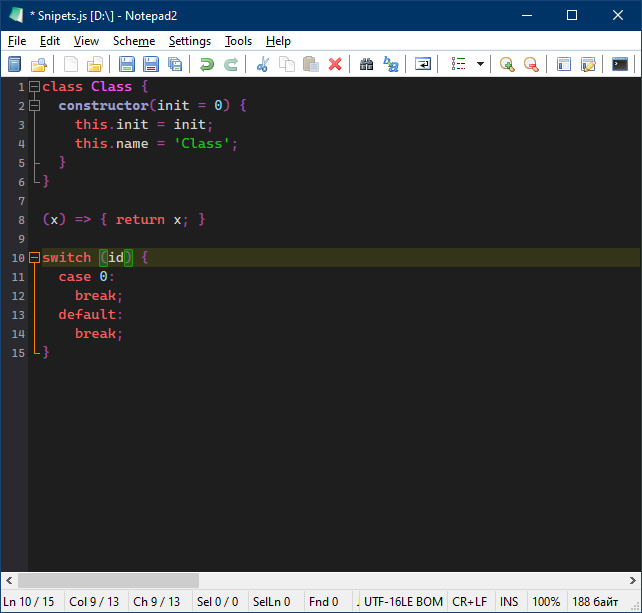Open the Settings menu
This screenshot has width=642, height=613.
(x=190, y=41)
